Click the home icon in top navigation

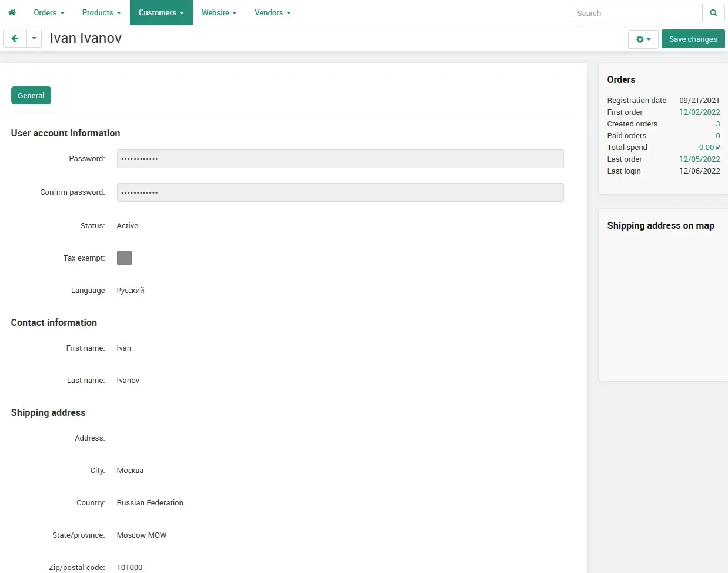tap(12, 12)
